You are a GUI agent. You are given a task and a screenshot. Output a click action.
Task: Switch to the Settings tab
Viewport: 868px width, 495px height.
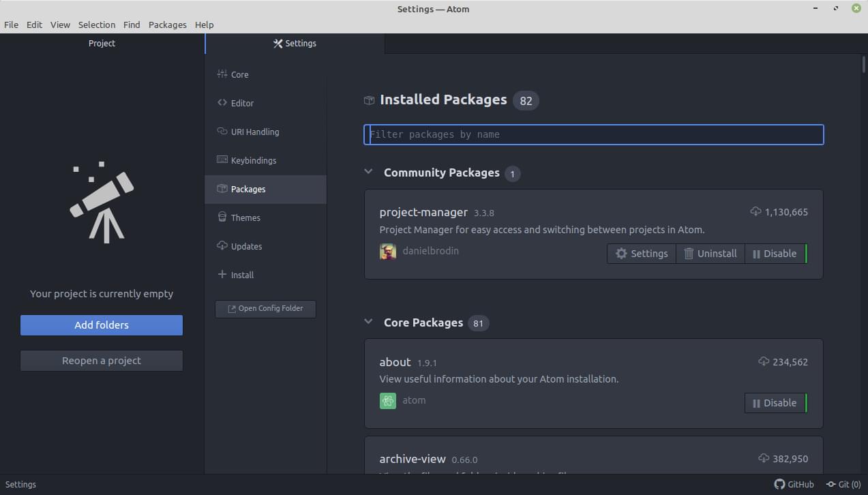pyautogui.click(x=295, y=43)
